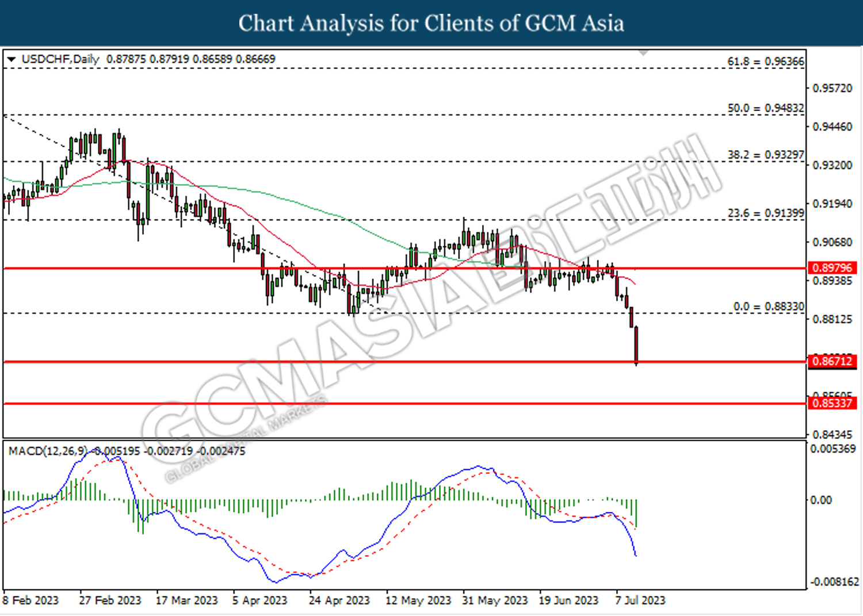Click the 0.88125 price axis value
The width and height of the screenshot is (863, 616).
tap(833, 319)
